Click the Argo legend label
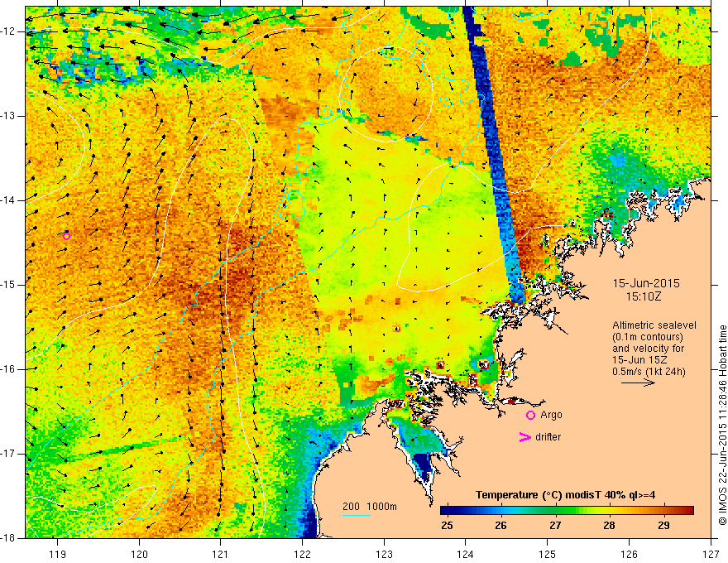Viewport: 728px width, 563px height. click(551, 415)
